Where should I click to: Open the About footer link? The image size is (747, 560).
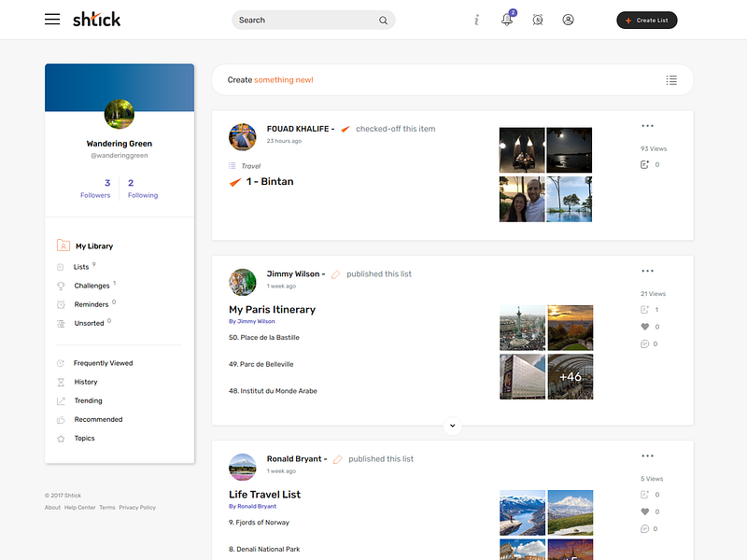tap(52, 508)
